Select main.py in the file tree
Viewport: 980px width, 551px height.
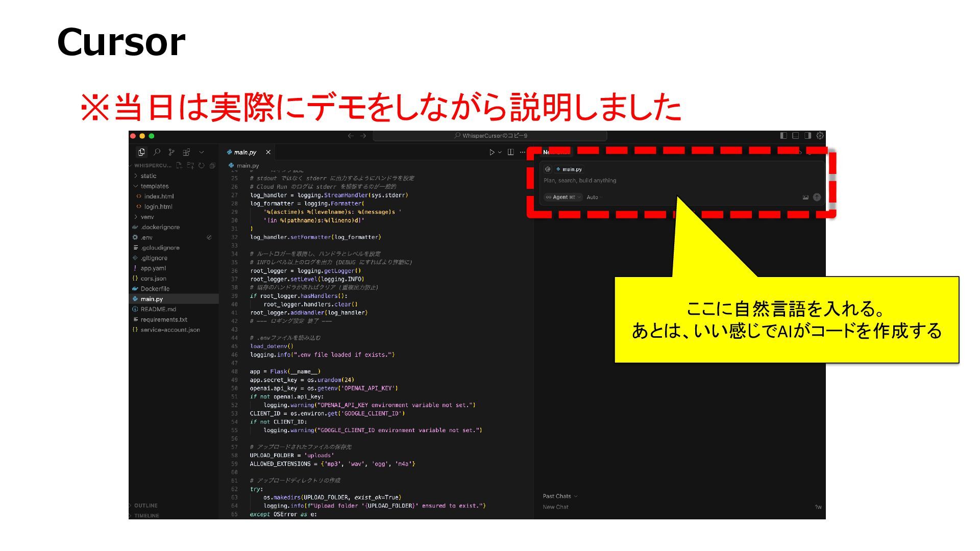point(174,299)
